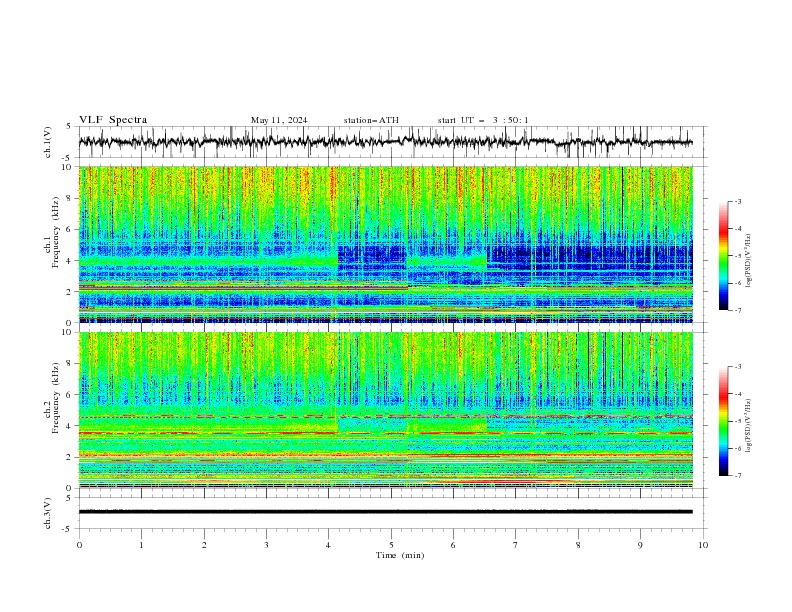Click the ch.2 spectrogram panel
Screen dimensions: 792x612
386,410
